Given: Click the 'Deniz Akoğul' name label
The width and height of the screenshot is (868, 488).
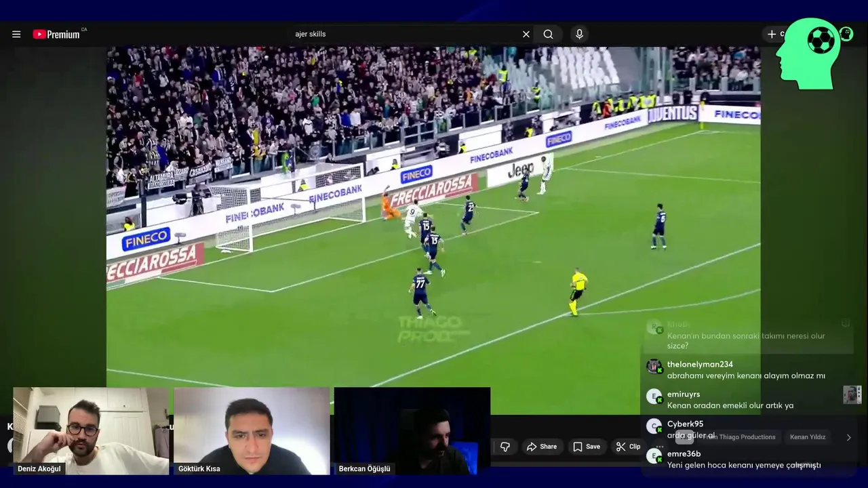Looking at the screenshot, I should point(39,469).
